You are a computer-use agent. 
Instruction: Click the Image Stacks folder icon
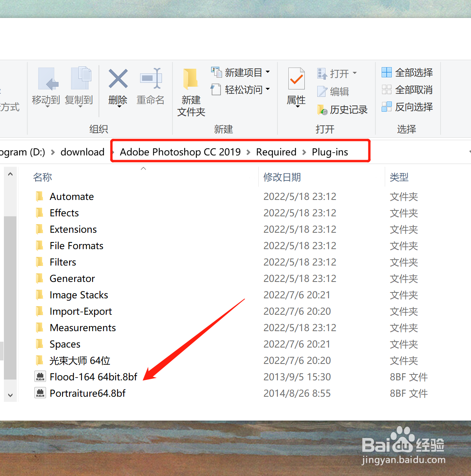coord(39,295)
